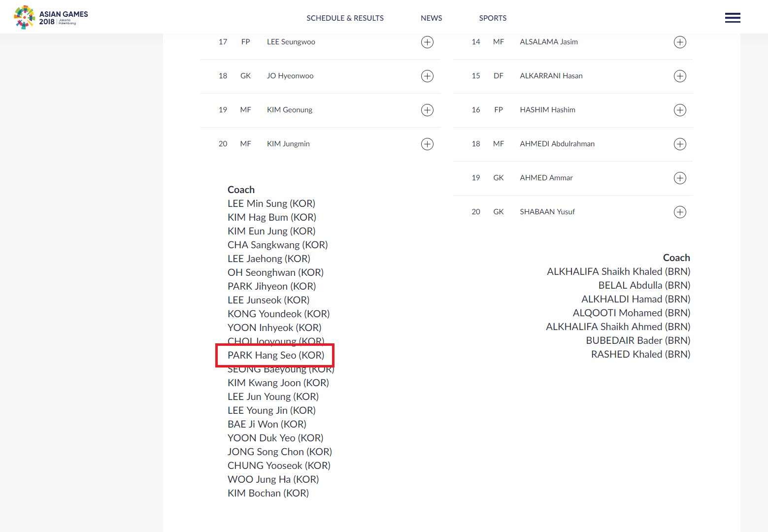Screen dimensions: 768x532
Task: Click coach KIM Bochan's name
Action: coord(268,493)
